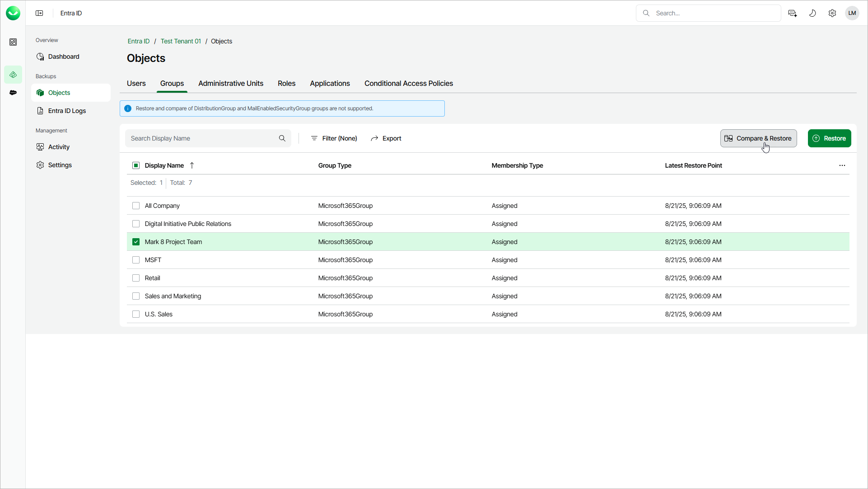
Task: Click the Salesforce cloud icon in left rail
Action: (13, 93)
